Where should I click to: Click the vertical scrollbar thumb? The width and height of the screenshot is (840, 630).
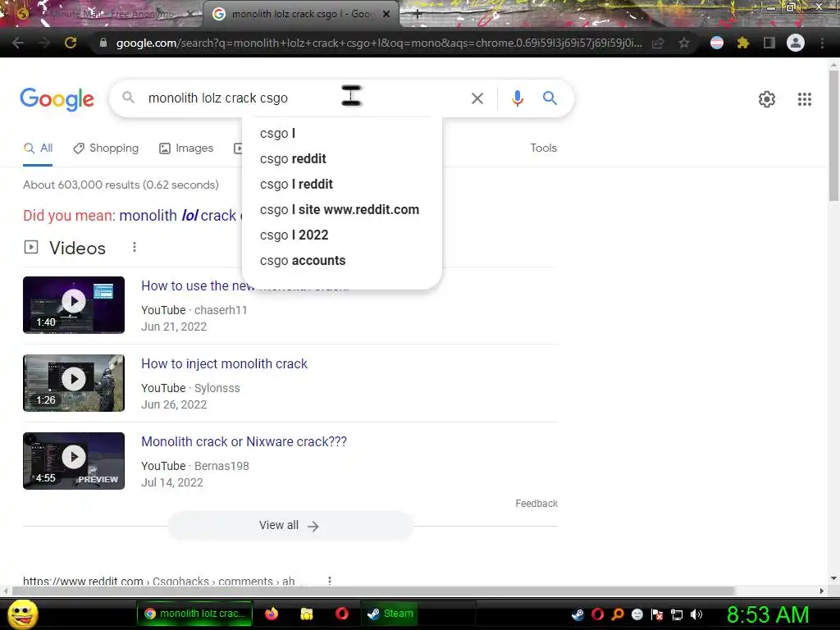coord(834,135)
